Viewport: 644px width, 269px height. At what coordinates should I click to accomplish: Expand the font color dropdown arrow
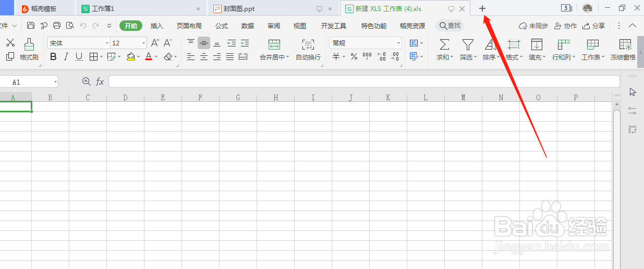pos(156,57)
